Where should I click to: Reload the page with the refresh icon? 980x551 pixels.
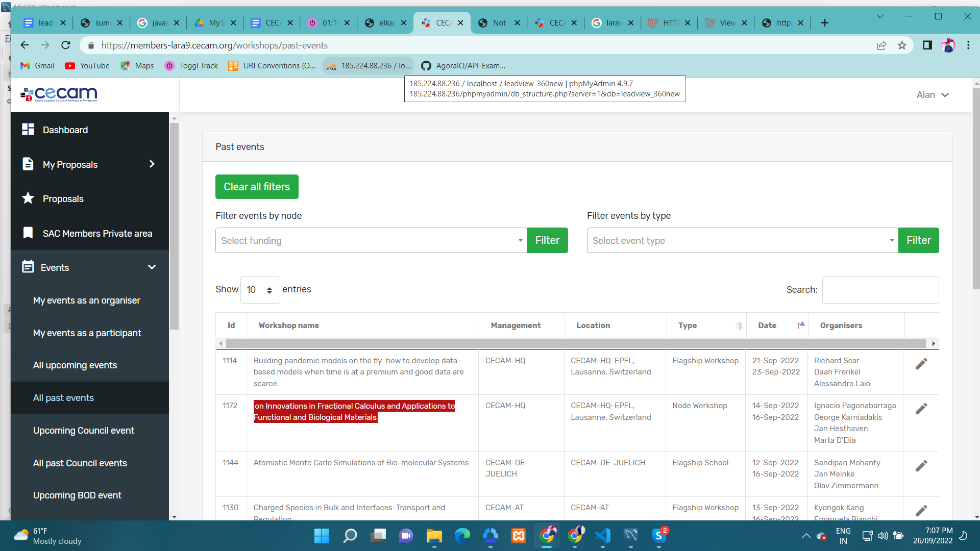(x=66, y=45)
